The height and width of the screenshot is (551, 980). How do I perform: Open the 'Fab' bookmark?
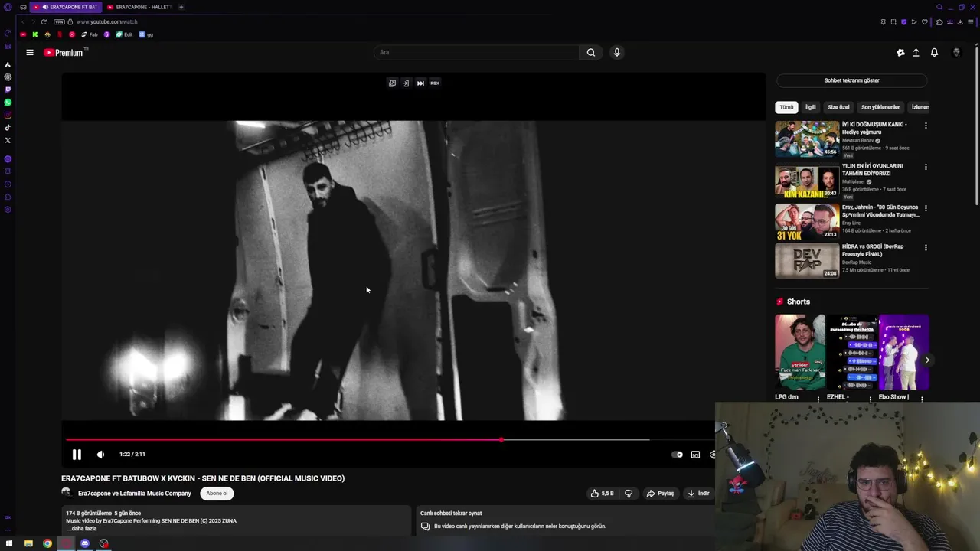tap(90, 34)
